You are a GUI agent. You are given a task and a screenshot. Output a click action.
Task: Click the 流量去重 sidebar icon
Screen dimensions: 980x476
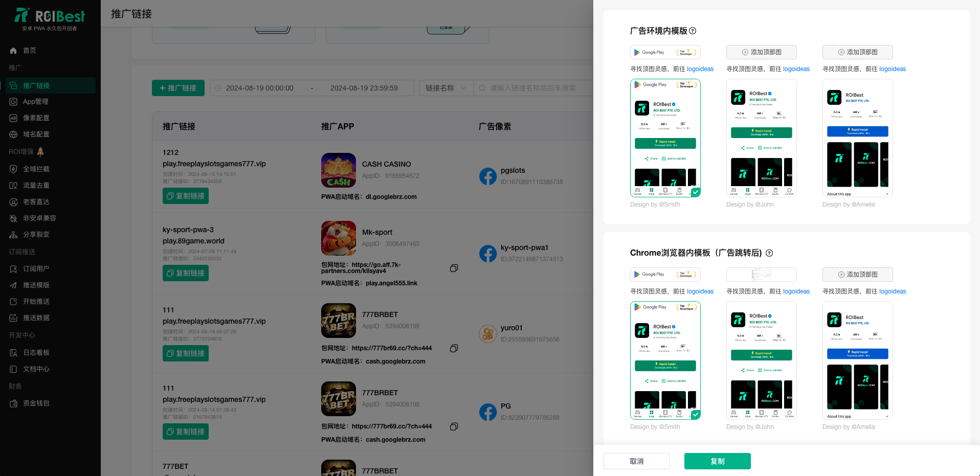click(13, 186)
